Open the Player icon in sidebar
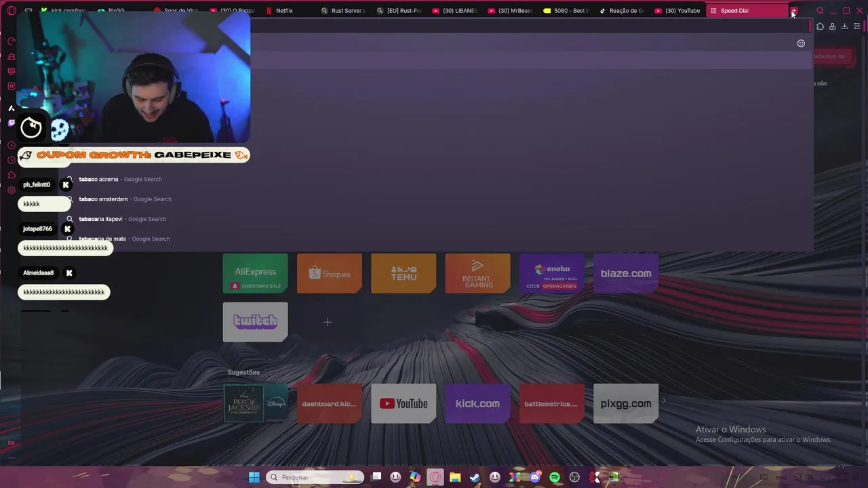This screenshot has height=488, width=868. click(x=11, y=146)
